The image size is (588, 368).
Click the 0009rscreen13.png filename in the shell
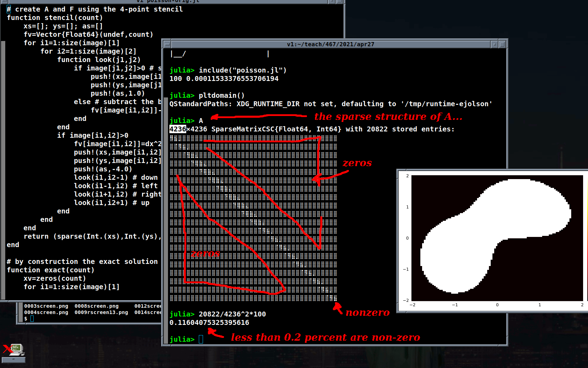(101, 312)
